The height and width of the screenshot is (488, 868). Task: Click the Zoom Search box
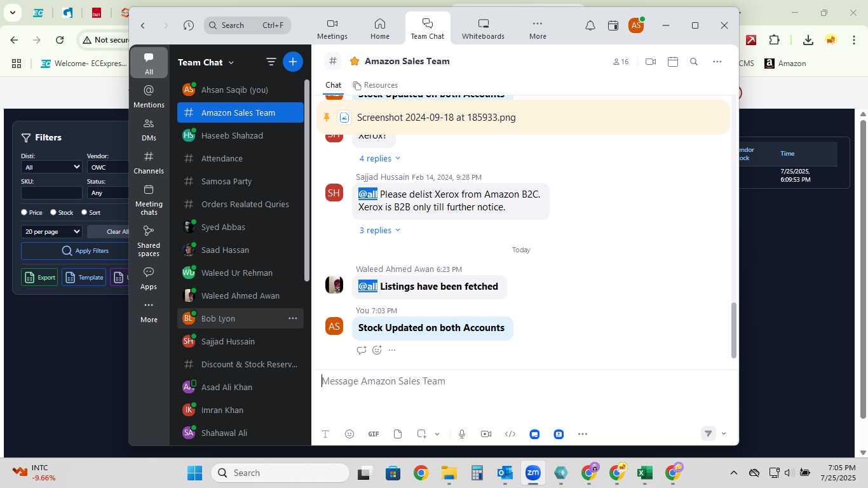pos(248,25)
